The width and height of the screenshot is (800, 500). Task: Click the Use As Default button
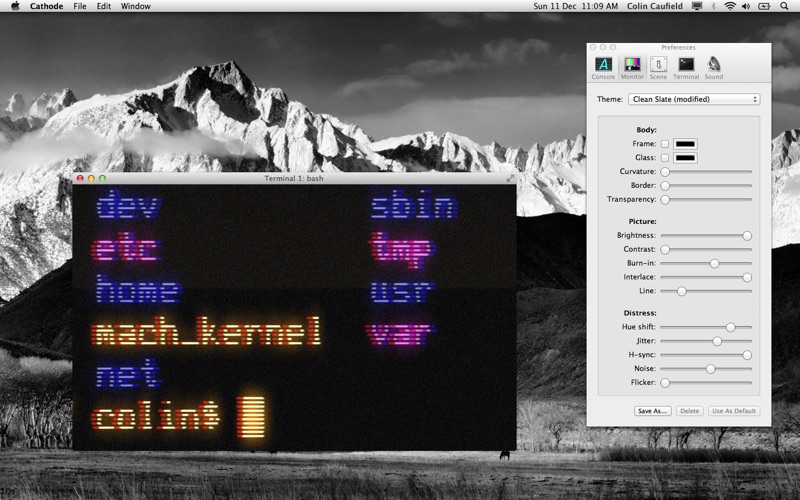click(x=734, y=411)
